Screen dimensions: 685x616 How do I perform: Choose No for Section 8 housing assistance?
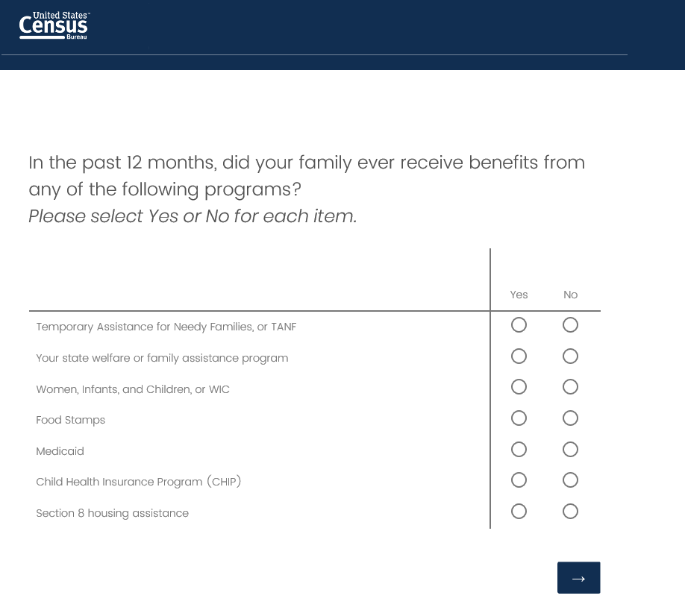(x=571, y=512)
